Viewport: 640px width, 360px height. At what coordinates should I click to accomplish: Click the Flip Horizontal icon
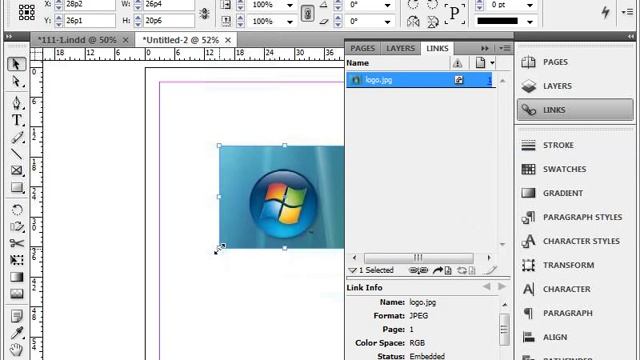click(x=413, y=21)
